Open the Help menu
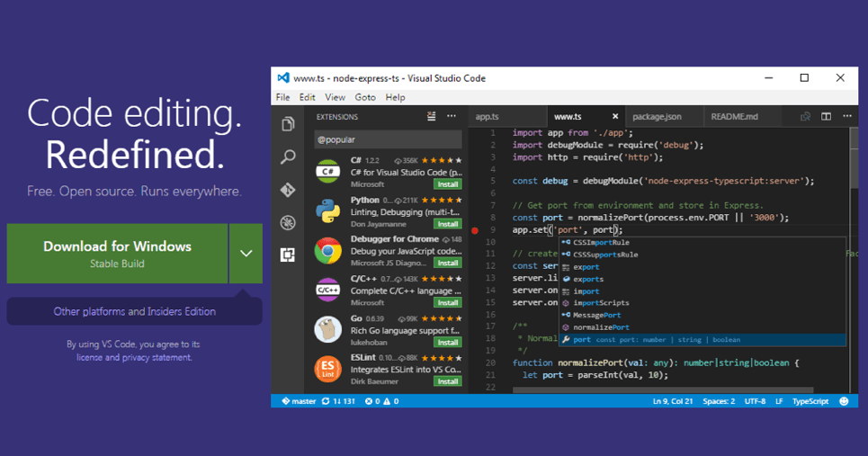 (395, 97)
